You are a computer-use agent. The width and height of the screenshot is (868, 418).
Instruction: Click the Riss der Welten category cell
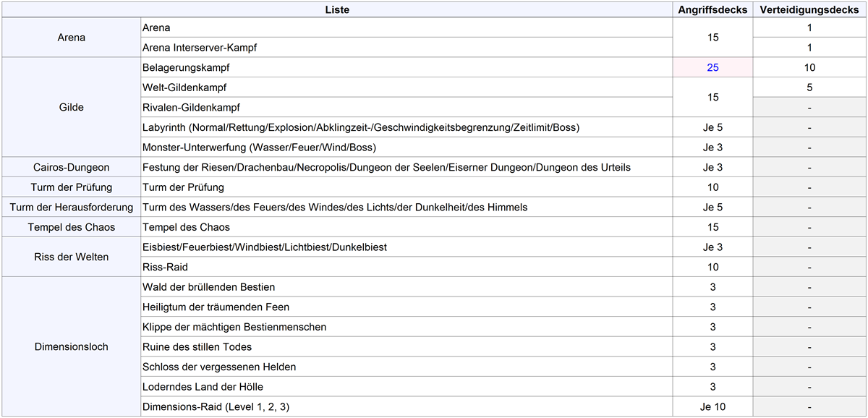pos(71,257)
